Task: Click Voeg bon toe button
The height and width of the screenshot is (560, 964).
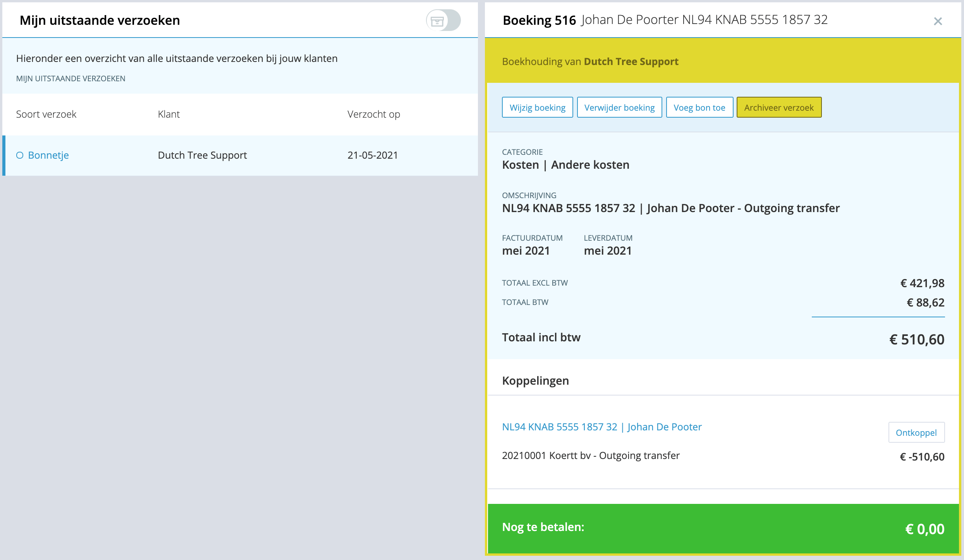Action: click(699, 107)
